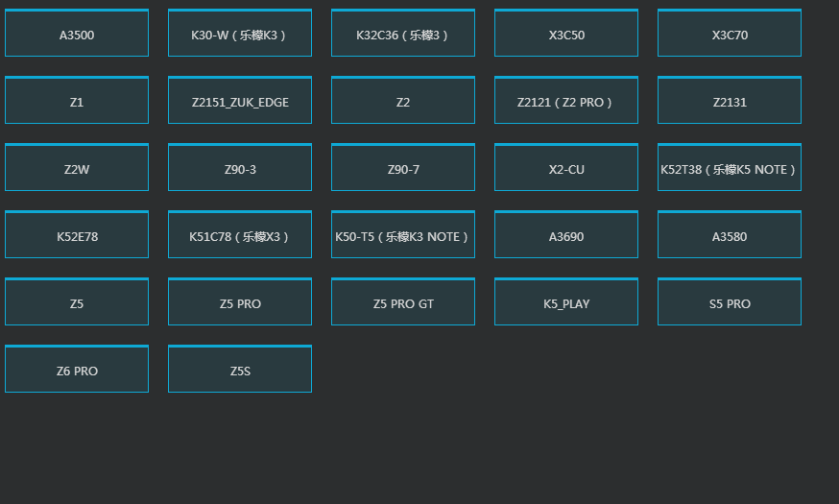Image resolution: width=839 pixels, height=504 pixels.
Task: Choose K50-T5 (乐檬K3 NOTE) model
Action: pyautogui.click(x=403, y=235)
